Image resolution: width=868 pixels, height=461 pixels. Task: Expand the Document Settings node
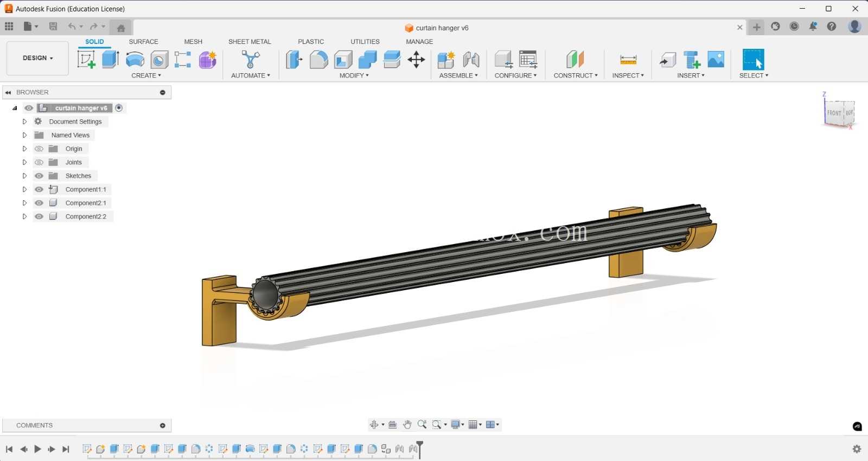point(24,121)
